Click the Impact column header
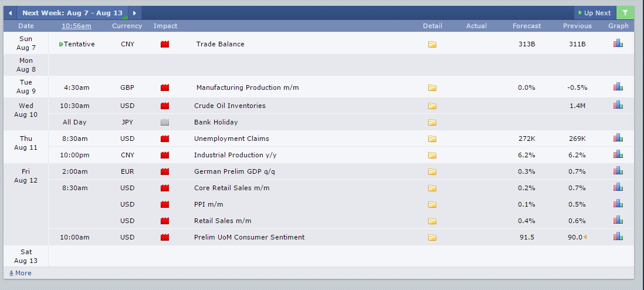This screenshot has width=644, height=290. click(165, 26)
